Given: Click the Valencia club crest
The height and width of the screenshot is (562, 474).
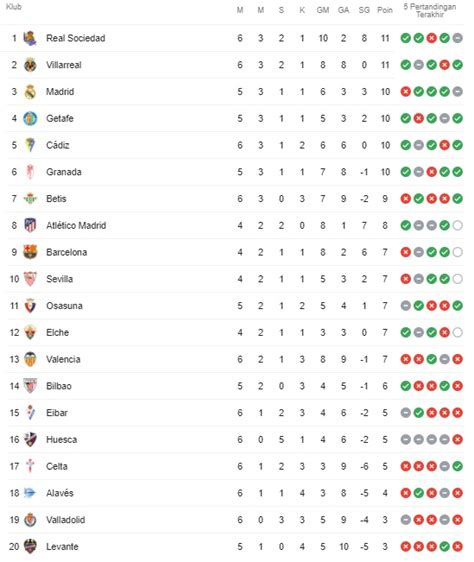Looking at the screenshot, I should pyautogui.click(x=30, y=359).
